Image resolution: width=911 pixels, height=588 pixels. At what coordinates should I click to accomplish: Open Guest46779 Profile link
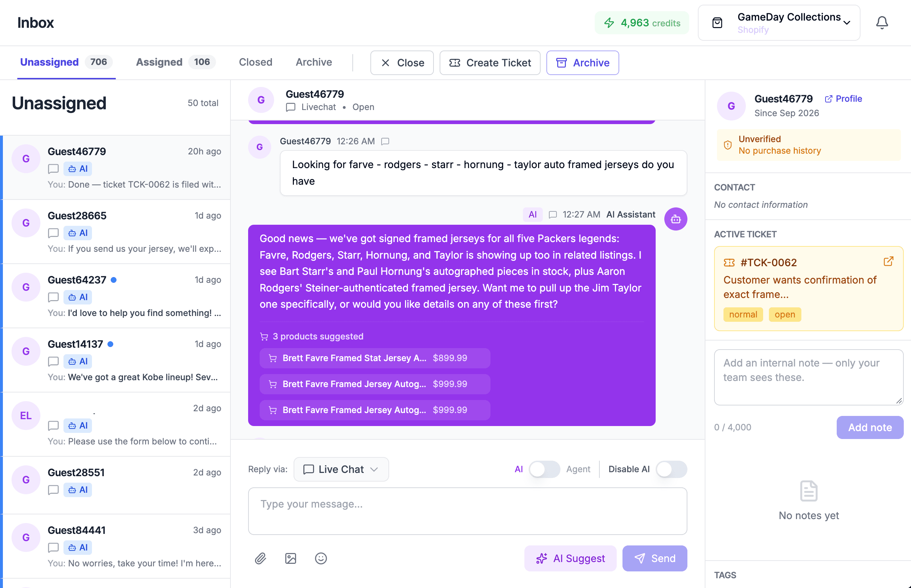[x=843, y=99]
